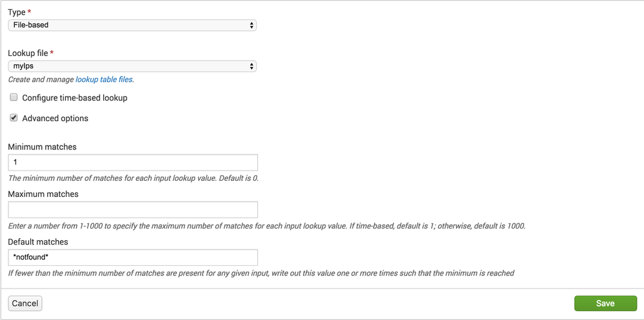The width and height of the screenshot is (644, 320).
Task: Focus the Minimum matches input field
Action: [133, 162]
